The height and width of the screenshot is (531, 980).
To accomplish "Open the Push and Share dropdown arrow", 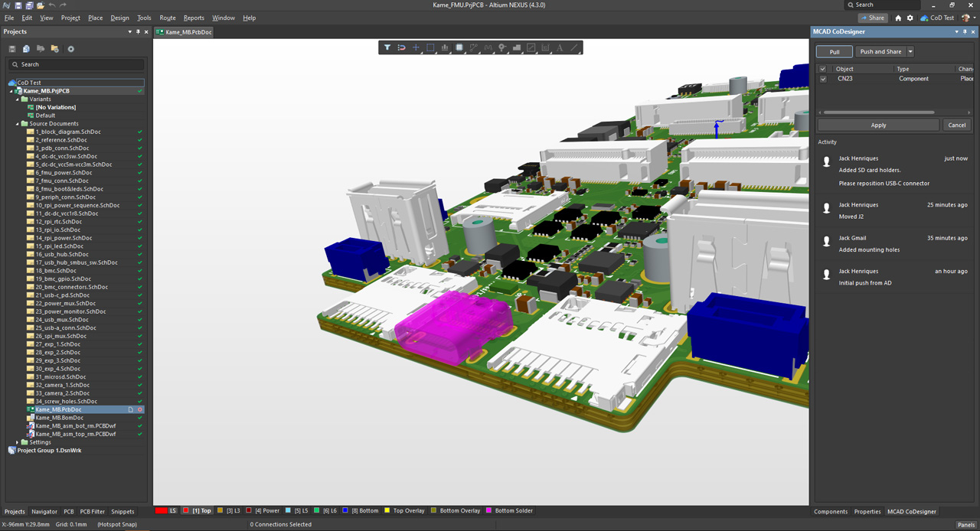I will [x=910, y=51].
